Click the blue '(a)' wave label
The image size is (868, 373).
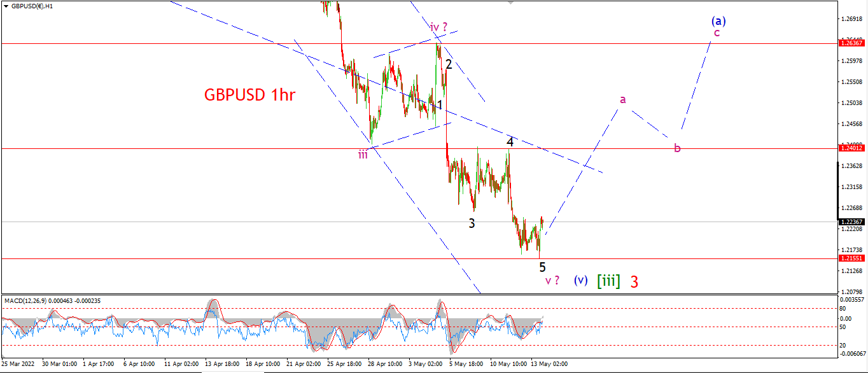[718, 20]
